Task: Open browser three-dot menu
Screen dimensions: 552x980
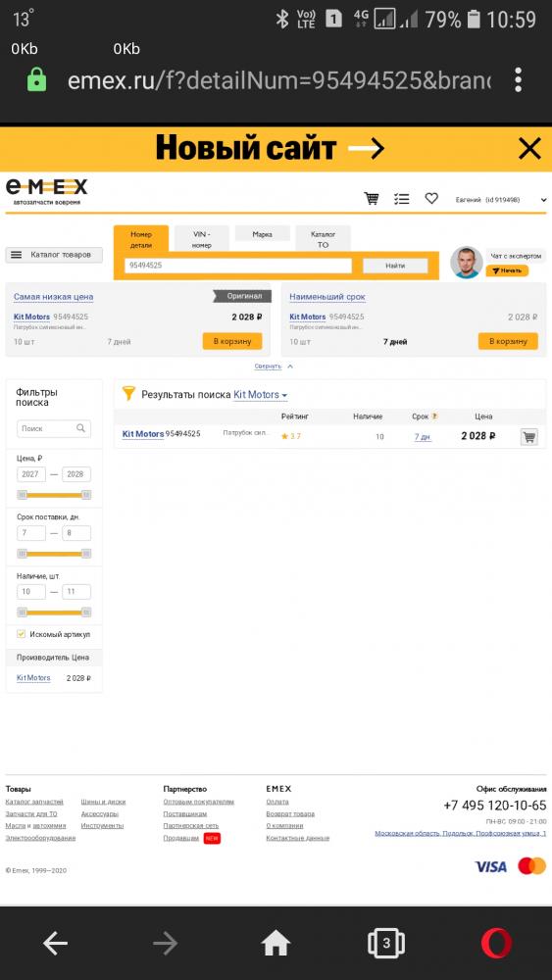Action: (518, 80)
